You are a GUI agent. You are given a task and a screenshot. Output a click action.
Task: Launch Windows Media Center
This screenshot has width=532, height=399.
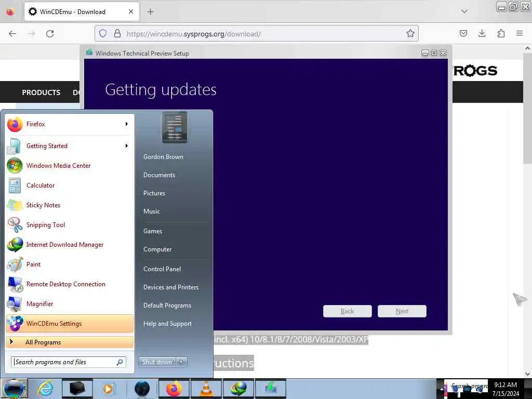tap(70, 166)
